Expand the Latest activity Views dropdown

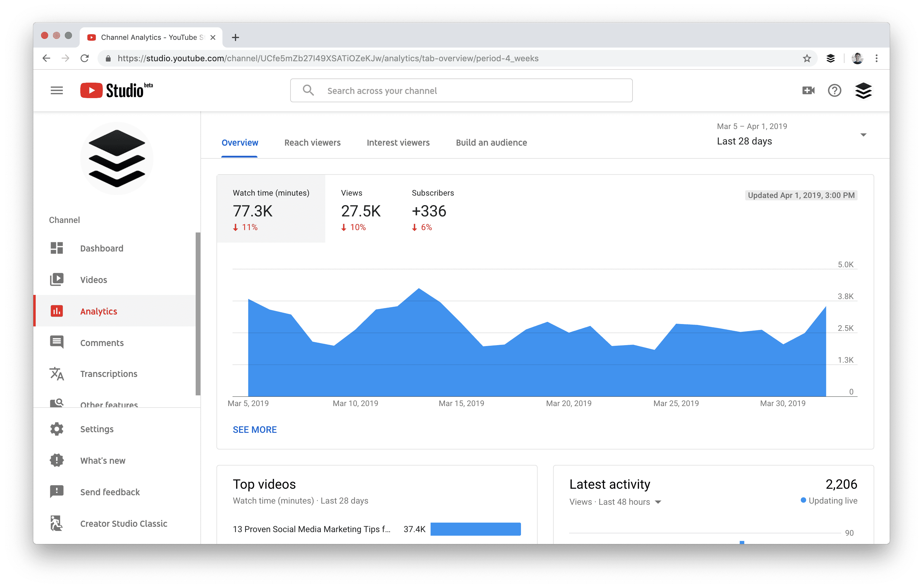656,501
